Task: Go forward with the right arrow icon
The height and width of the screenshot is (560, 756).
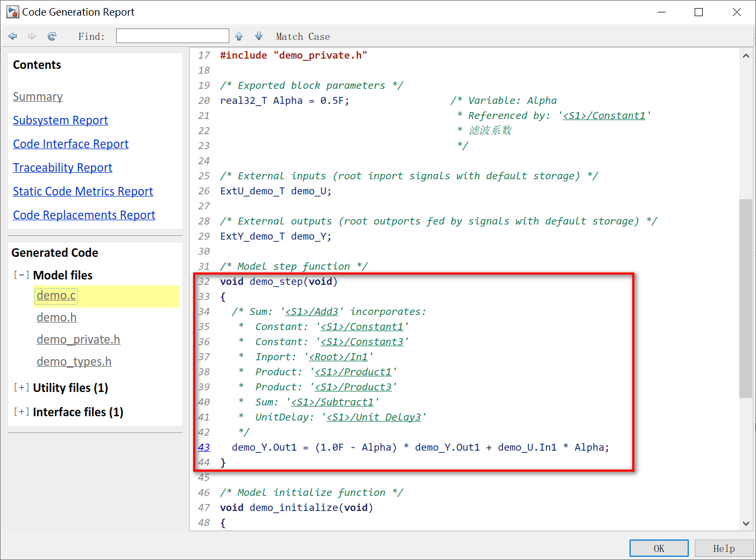Action: coord(32,36)
